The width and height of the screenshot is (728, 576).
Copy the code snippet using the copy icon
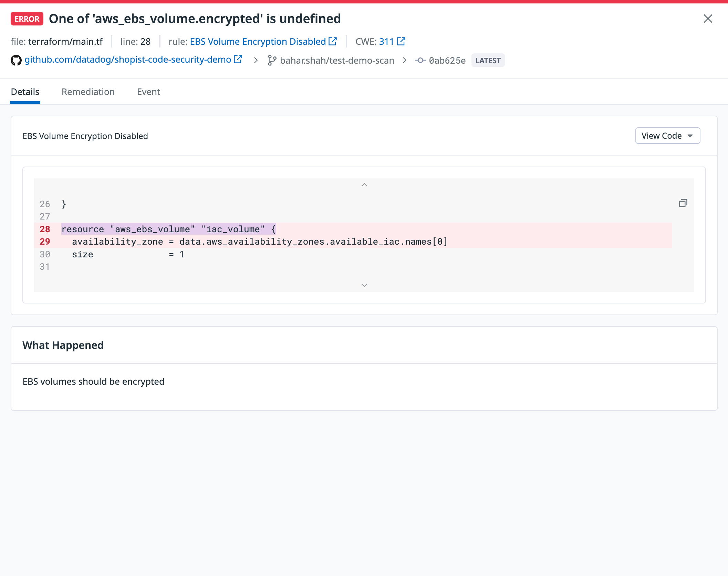[683, 203]
